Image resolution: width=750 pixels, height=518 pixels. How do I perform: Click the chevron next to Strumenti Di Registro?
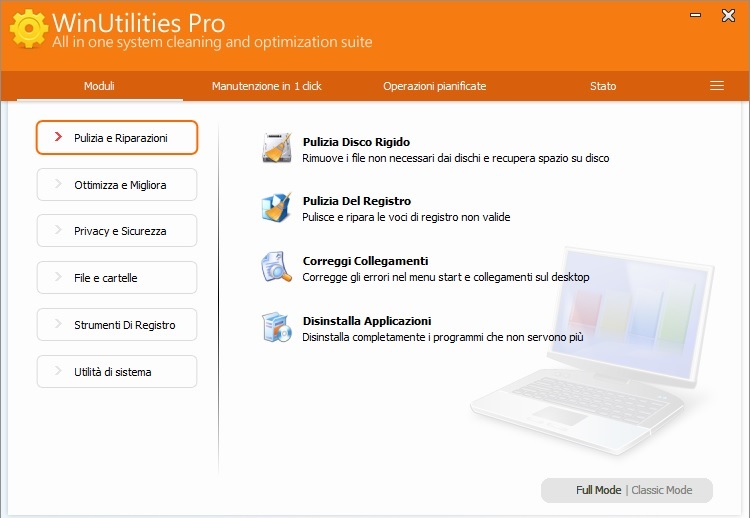[58, 324]
